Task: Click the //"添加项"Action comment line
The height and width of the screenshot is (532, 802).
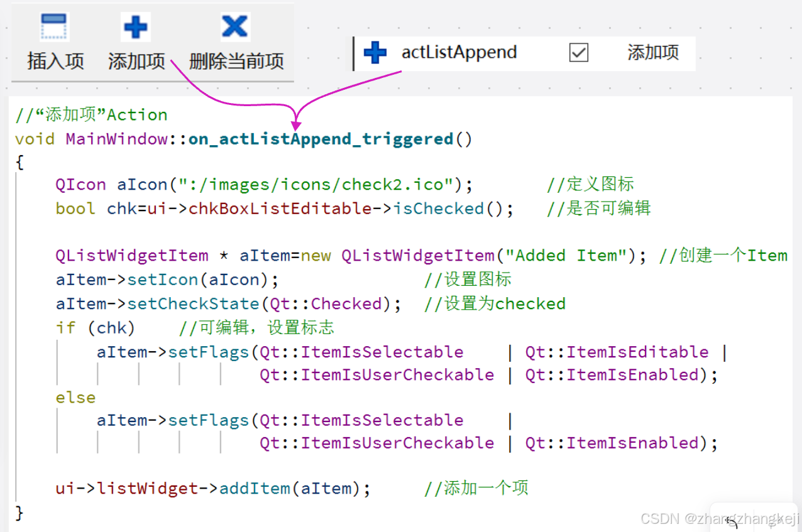Action: 92,115
